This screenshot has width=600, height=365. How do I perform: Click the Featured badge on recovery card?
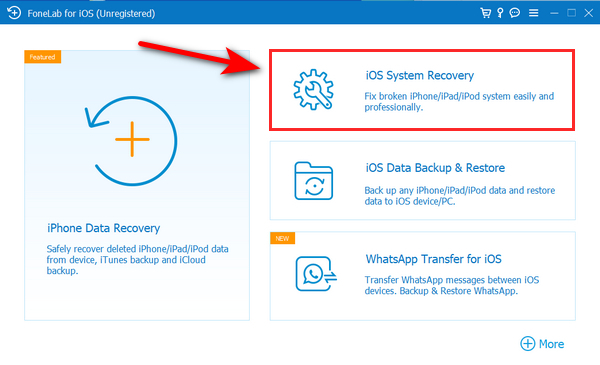pos(42,57)
